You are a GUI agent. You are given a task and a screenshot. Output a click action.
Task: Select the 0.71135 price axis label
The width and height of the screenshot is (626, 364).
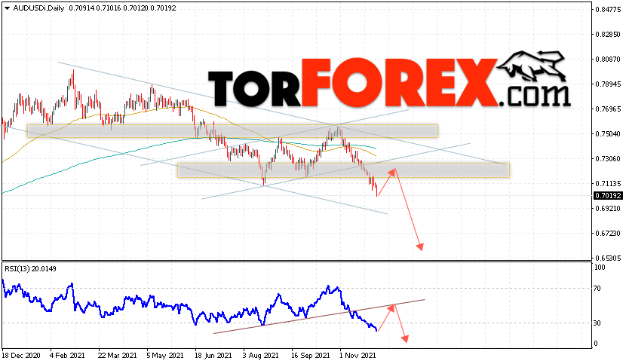click(608, 184)
